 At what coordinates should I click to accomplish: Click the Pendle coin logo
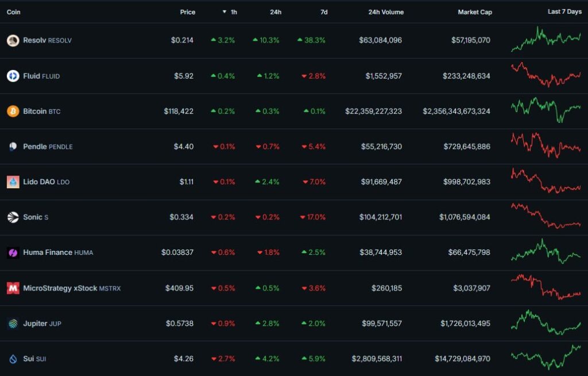tap(12, 146)
